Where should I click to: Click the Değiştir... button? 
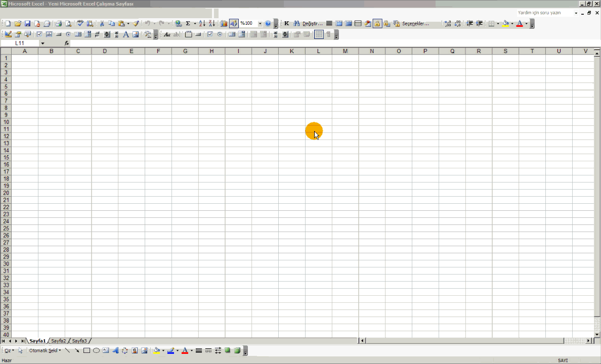[312, 24]
